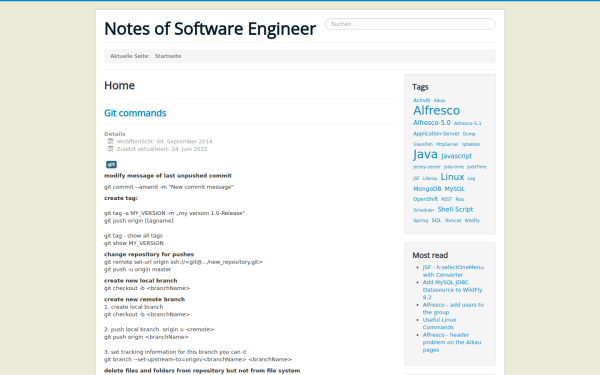The width and height of the screenshot is (600, 375).
Task: Open the large Alfresco tag
Action: [436, 111]
